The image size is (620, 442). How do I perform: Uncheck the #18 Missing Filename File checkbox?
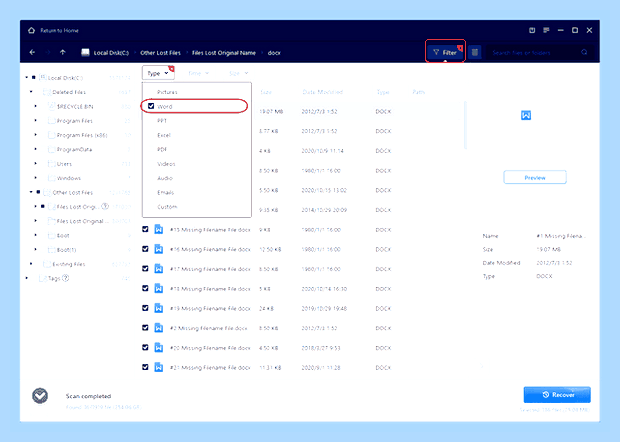(x=145, y=288)
